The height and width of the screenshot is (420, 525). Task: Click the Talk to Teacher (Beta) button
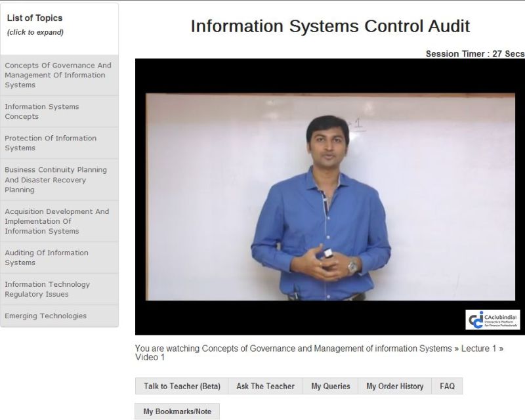(182, 386)
